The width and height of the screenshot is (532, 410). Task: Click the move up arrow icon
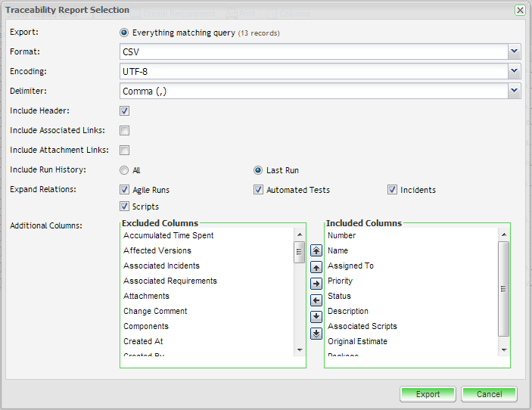316,267
